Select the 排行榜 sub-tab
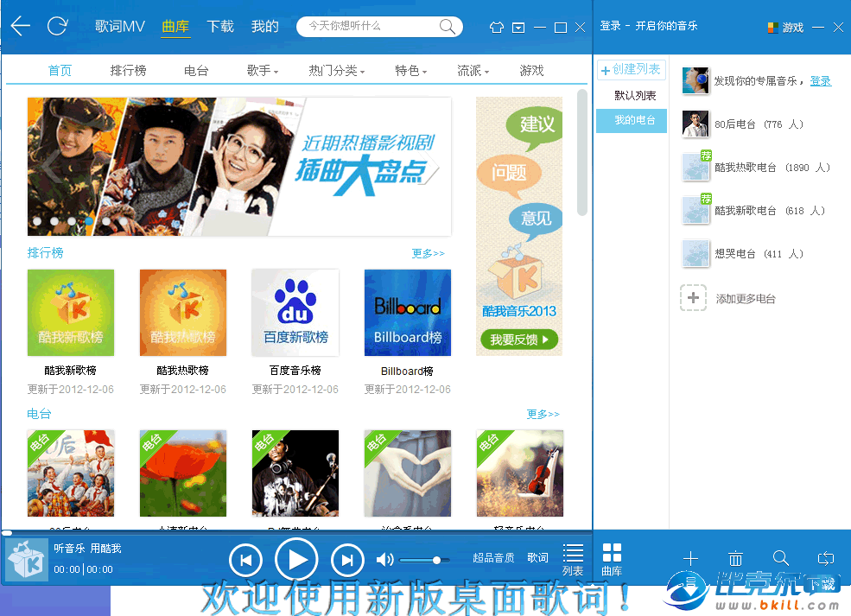This screenshot has width=851, height=616. click(128, 71)
